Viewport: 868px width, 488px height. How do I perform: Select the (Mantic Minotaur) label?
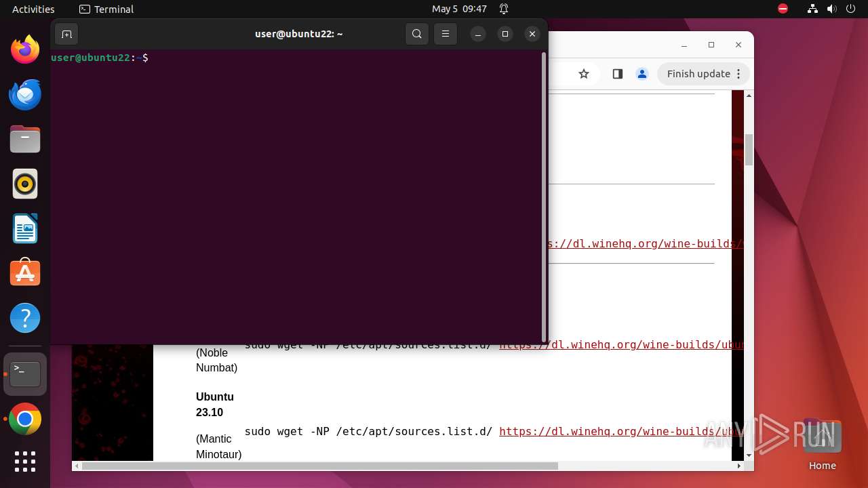pos(218,447)
